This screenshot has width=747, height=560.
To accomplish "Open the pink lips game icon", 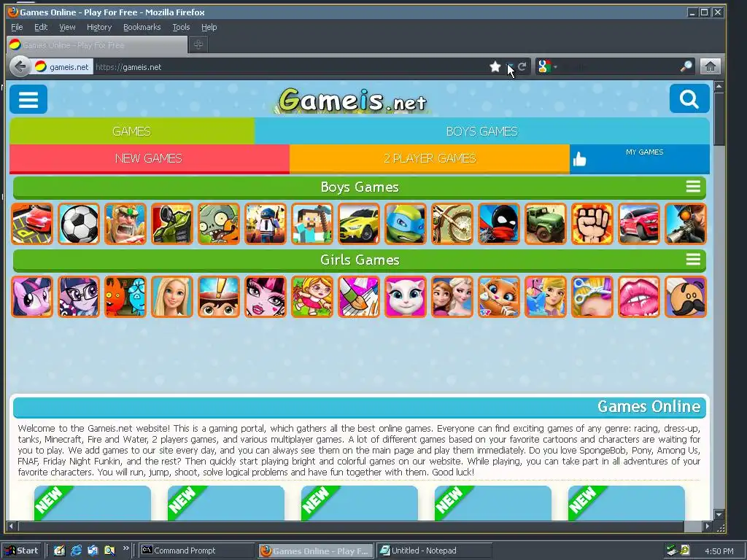I will 639,297.
